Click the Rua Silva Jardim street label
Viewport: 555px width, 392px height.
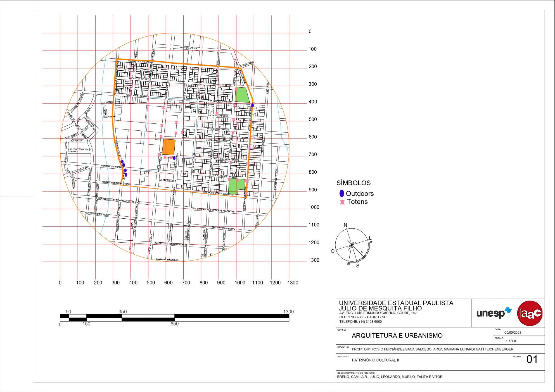[x=188, y=48]
